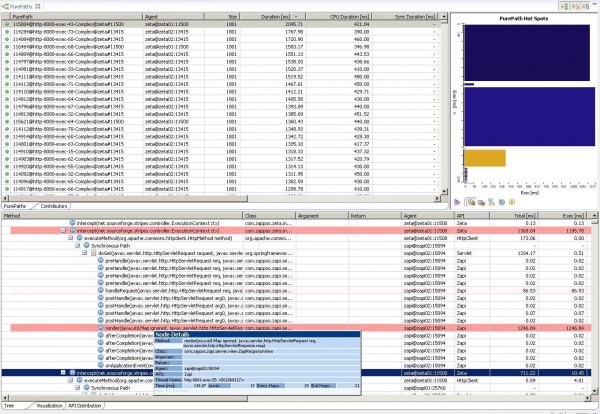Click the node icon of Synchronous Path for zapi02
Viewport: 600px width, 414px height.
pyautogui.click(x=86, y=246)
